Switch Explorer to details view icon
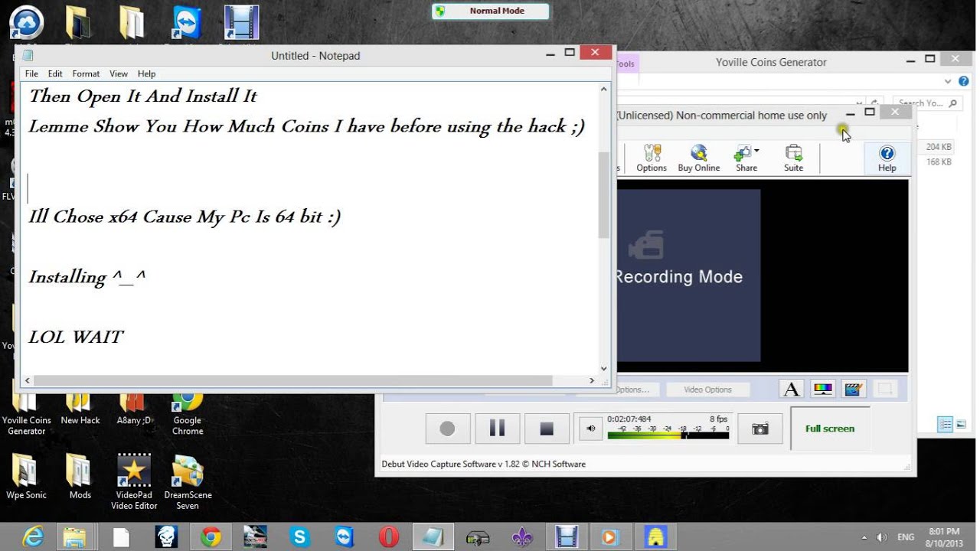 [x=945, y=424]
